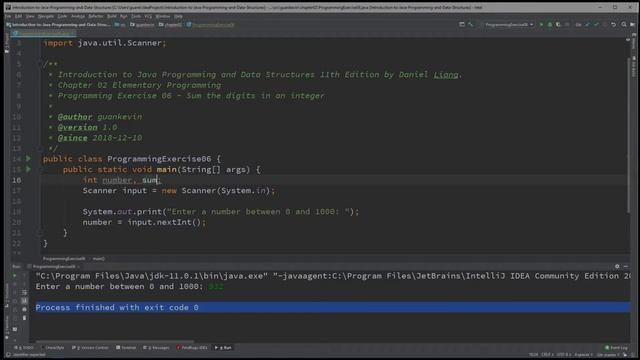Click 'input.nextInt()' on line 20
Image resolution: width=640 pixels, height=360 pixels.
click(x=164, y=222)
